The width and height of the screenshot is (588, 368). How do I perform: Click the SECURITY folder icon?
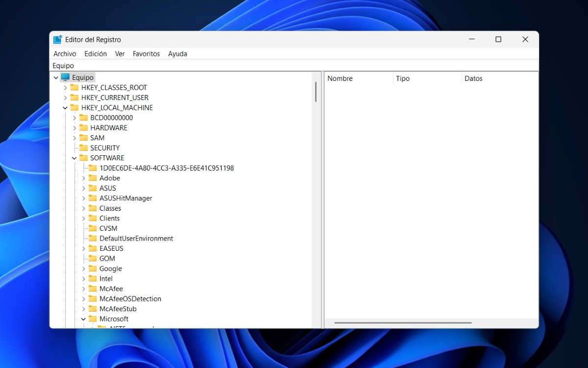point(83,147)
